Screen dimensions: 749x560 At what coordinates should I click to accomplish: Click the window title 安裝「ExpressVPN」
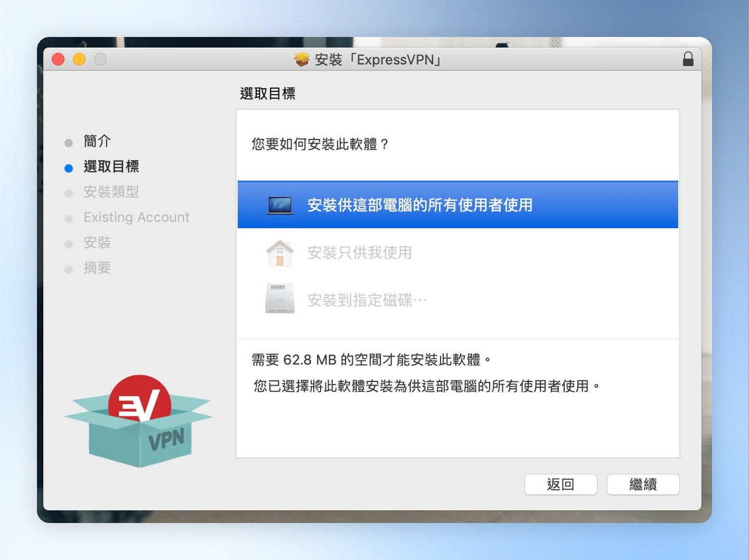(x=379, y=60)
